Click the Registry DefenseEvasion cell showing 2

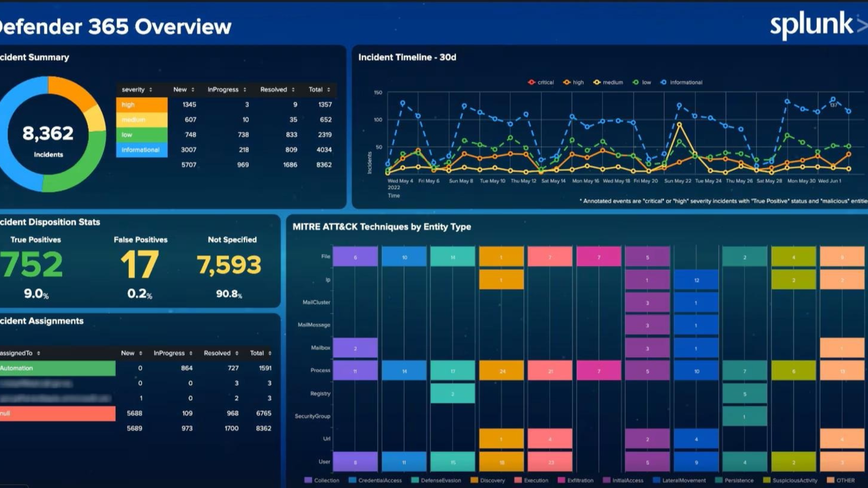[453, 393]
